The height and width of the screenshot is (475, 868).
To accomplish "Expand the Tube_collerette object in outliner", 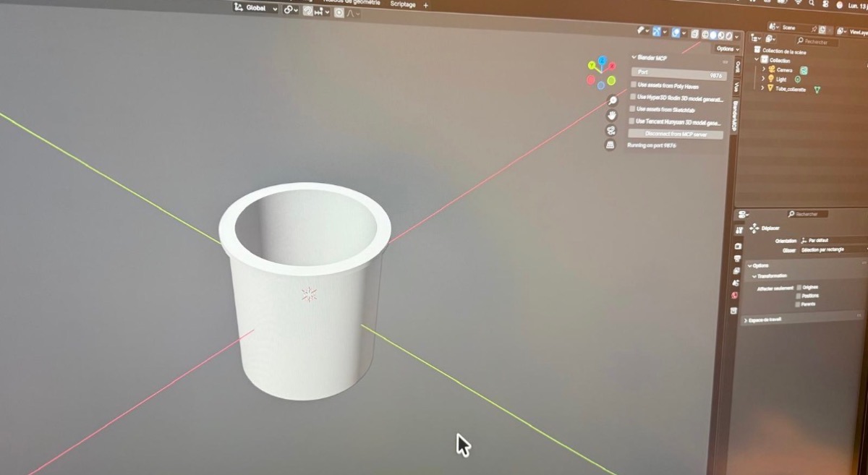I will 762,87.
